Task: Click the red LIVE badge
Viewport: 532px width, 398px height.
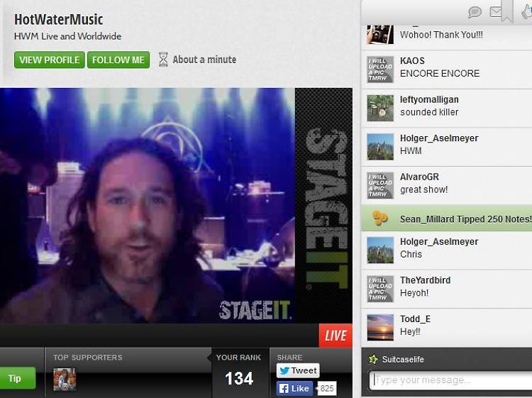Action: pos(336,336)
